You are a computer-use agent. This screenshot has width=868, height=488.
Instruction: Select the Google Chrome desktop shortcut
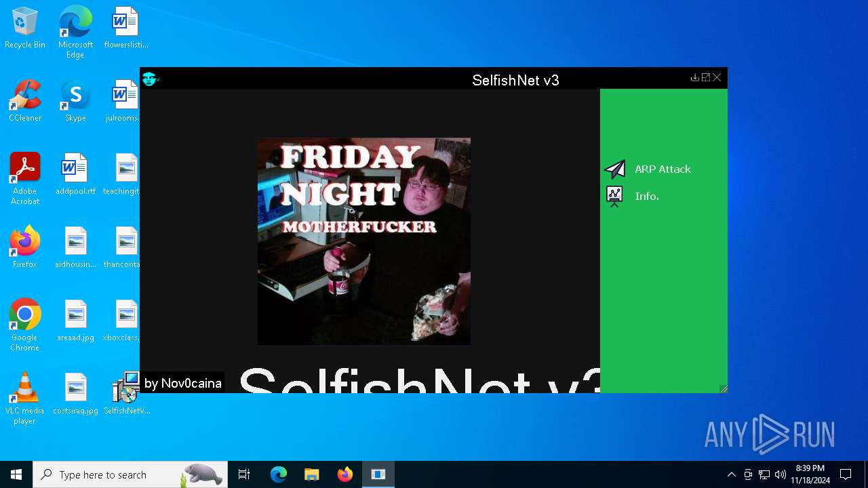tap(25, 325)
